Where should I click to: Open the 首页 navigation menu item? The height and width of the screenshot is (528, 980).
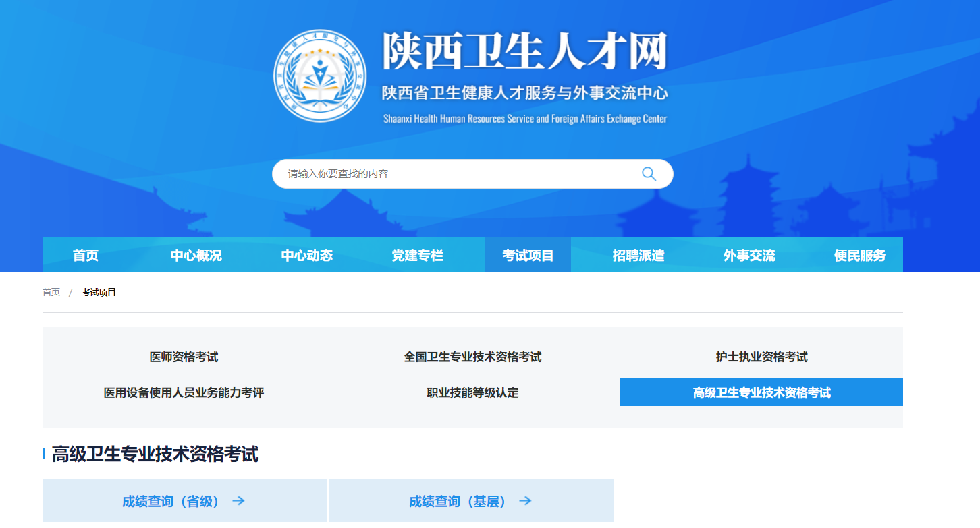tap(86, 256)
